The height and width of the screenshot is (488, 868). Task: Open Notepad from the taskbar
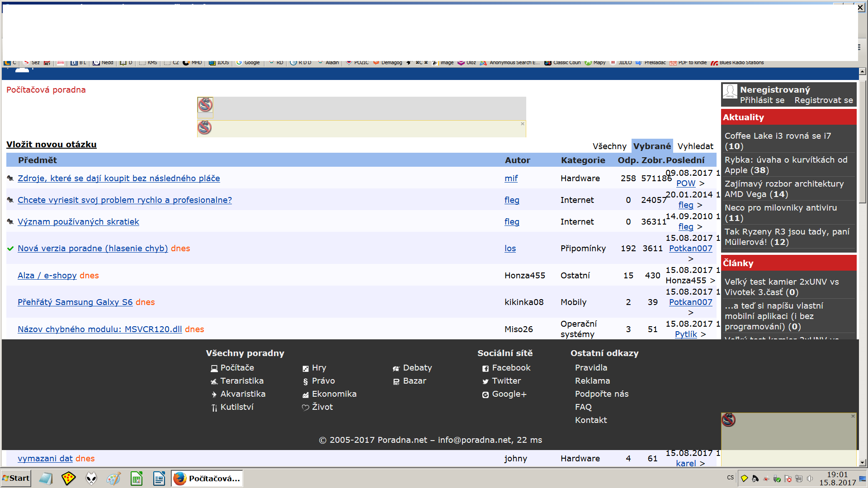(x=46, y=478)
